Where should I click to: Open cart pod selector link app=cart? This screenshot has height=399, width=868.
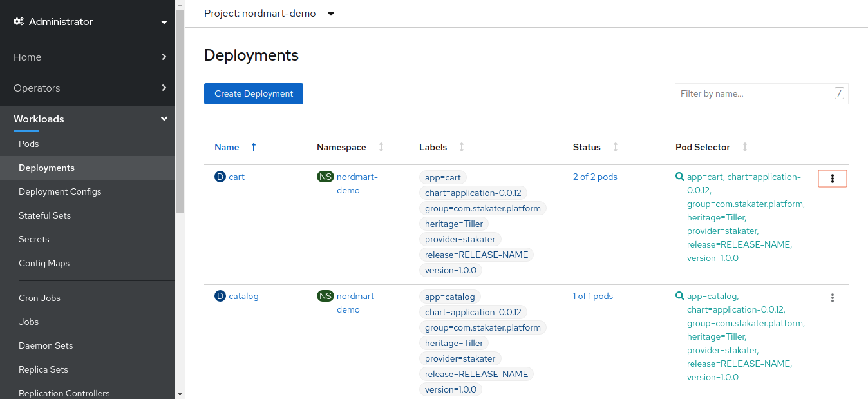[745, 217]
